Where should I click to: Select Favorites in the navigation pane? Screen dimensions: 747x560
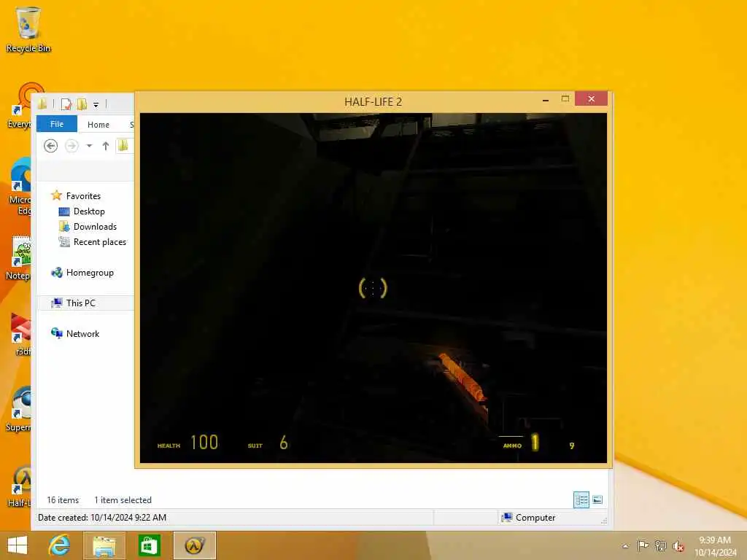(76, 195)
